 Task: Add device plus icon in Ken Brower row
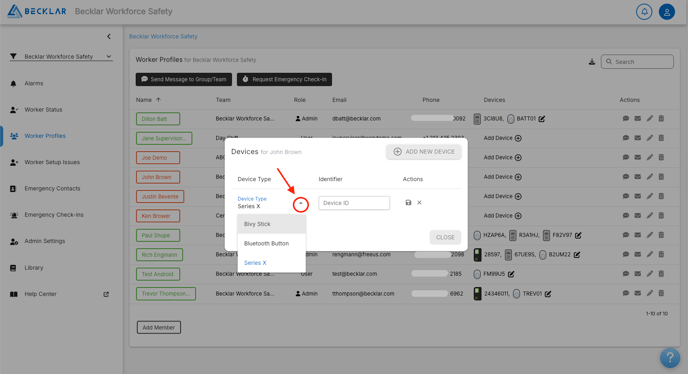pos(518,216)
